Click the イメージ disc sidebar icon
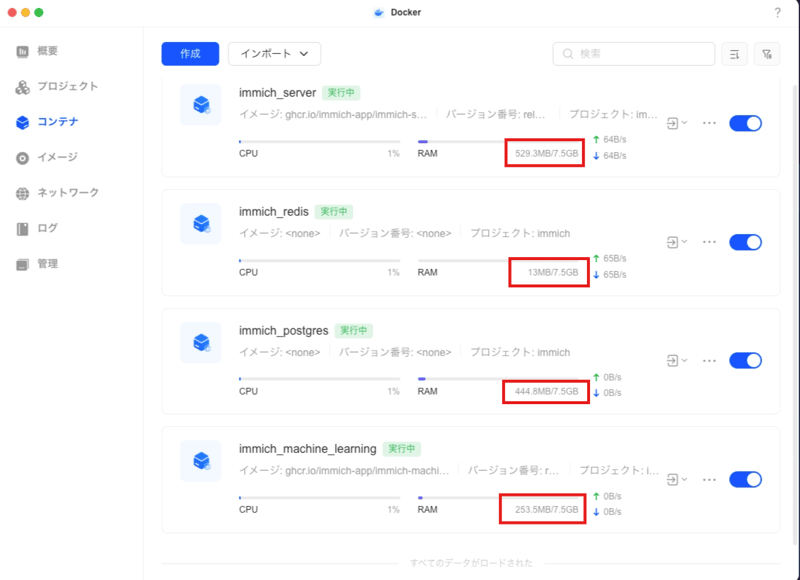 22,158
